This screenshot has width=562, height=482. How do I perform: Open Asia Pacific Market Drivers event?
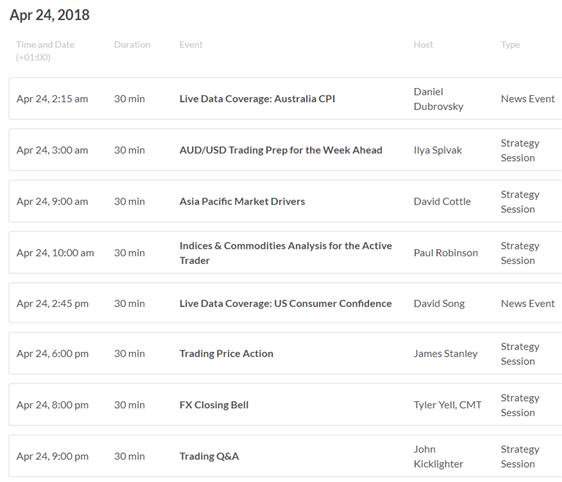click(242, 201)
